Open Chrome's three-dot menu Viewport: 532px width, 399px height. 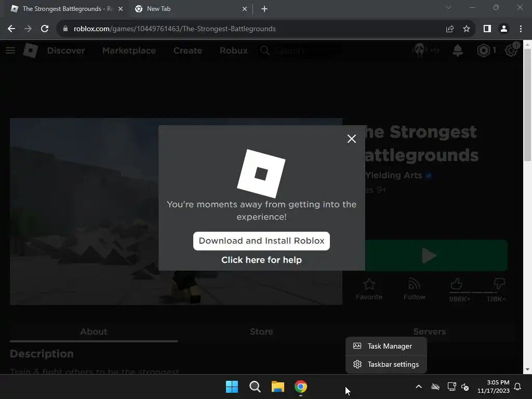(x=521, y=29)
